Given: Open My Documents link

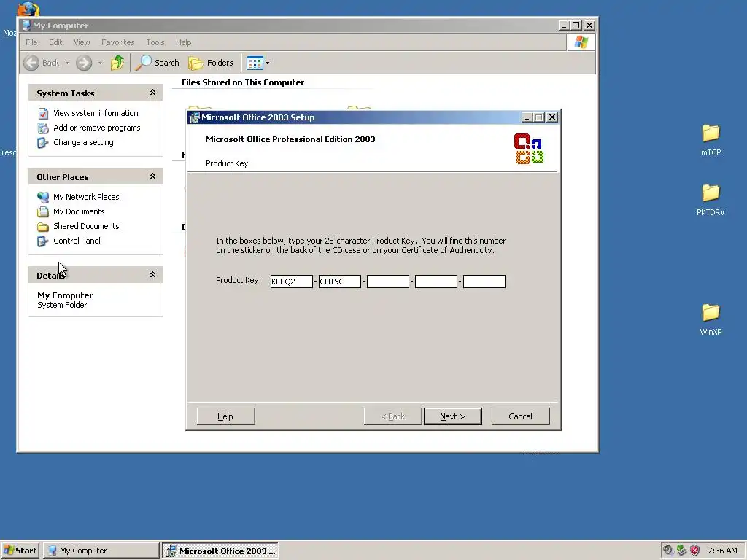Looking at the screenshot, I should [x=79, y=211].
